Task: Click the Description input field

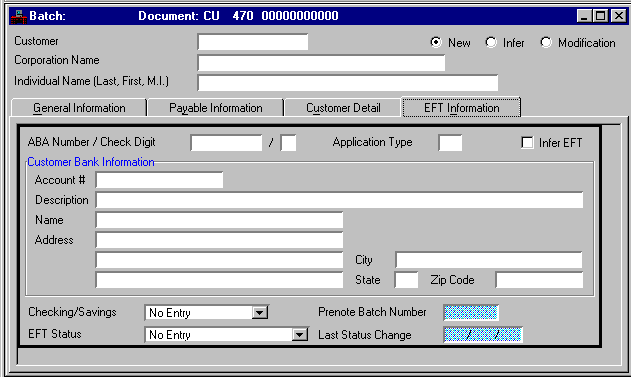Action: [x=339, y=200]
